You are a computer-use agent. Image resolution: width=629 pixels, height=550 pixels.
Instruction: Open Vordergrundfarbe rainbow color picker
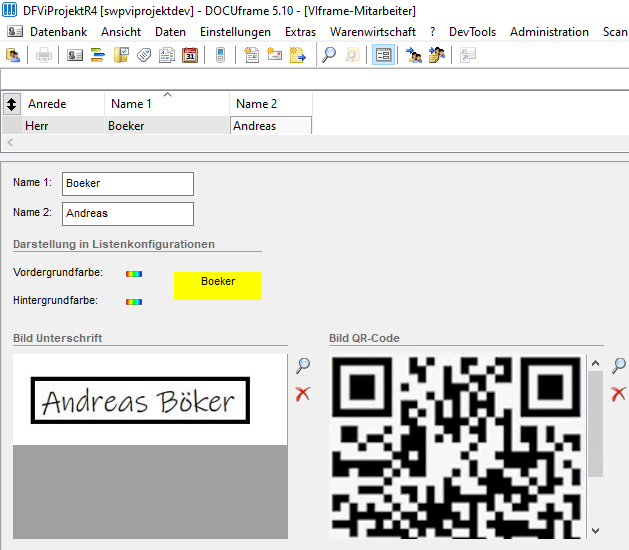[x=134, y=274]
